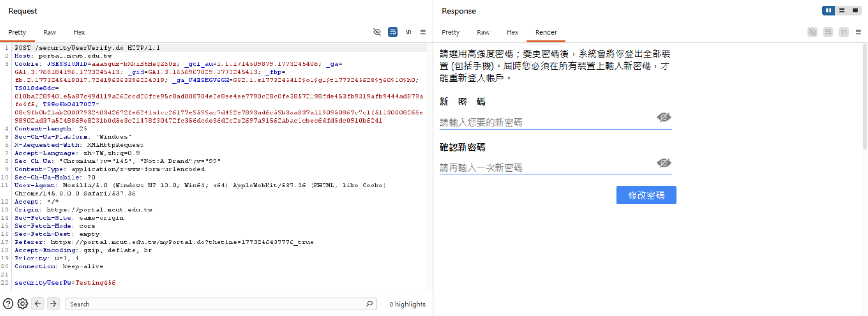
Task: Switch to Request Hex tab
Action: [79, 32]
